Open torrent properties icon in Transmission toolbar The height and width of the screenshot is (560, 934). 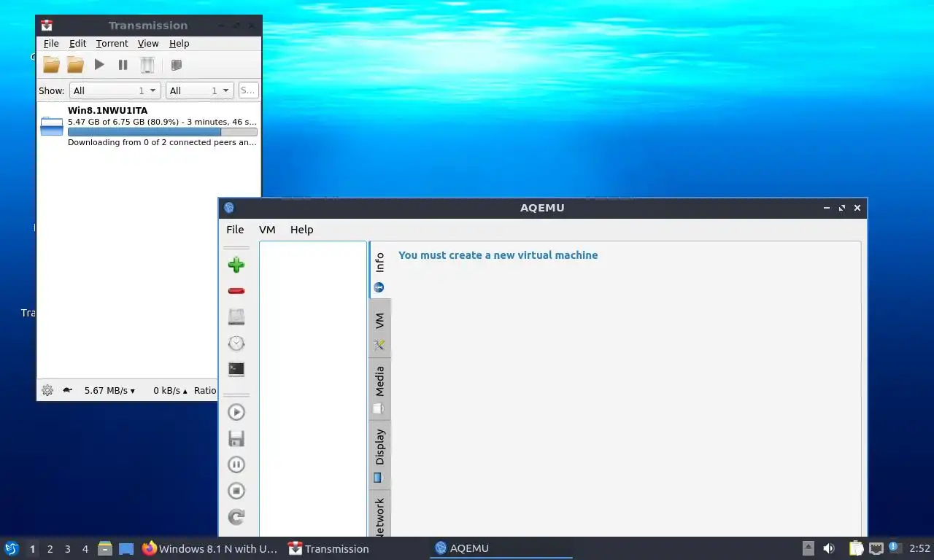176,65
